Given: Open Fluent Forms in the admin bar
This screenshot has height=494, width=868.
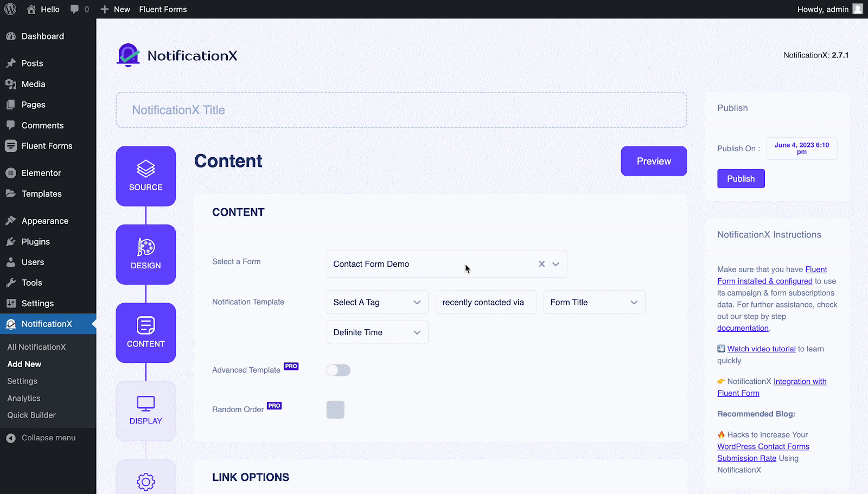Looking at the screenshot, I should point(163,9).
